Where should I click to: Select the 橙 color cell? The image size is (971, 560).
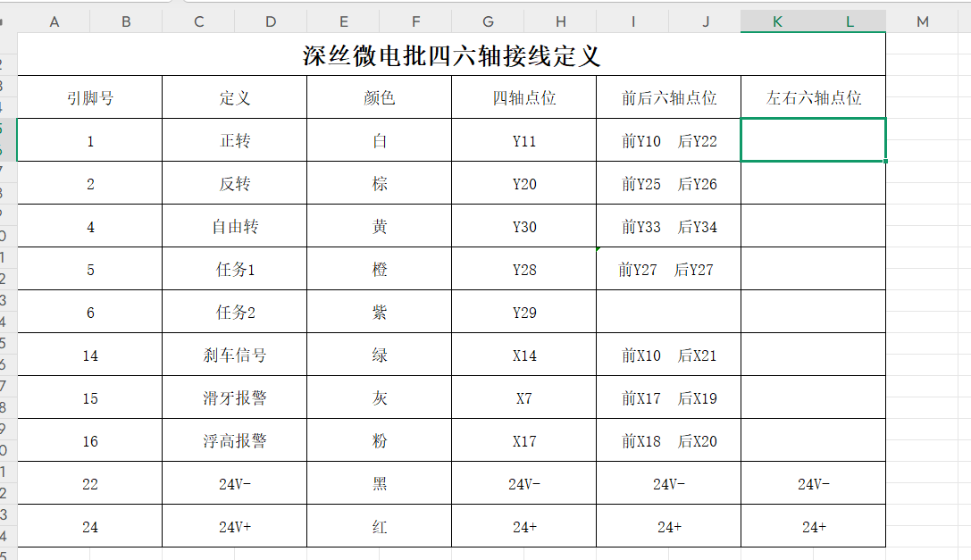click(379, 269)
